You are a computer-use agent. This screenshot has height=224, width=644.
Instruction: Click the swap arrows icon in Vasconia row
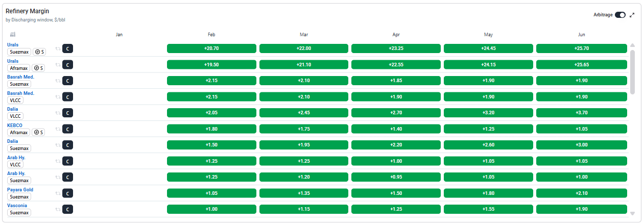58,209
